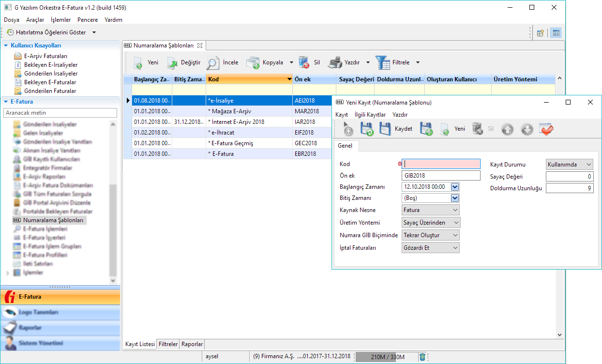This screenshot has width=602, height=364.
Task: Open the Kaynak Nesne combo box
Action: coord(431,210)
